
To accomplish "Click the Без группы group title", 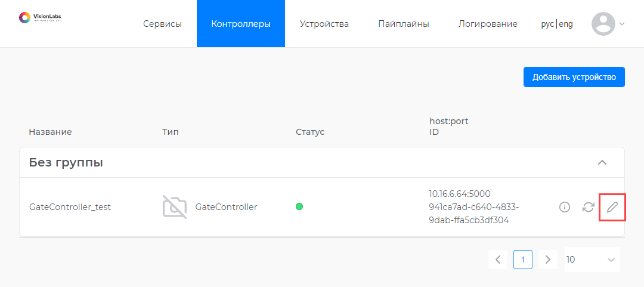I will 66,163.
